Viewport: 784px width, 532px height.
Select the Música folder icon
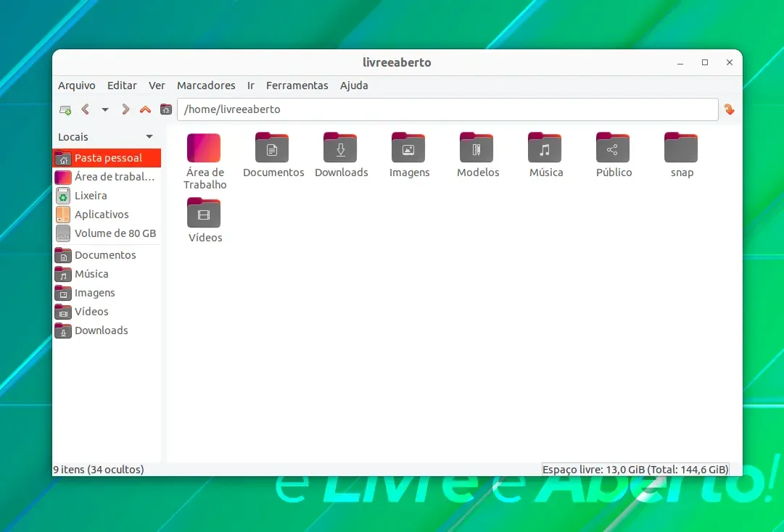coord(545,148)
